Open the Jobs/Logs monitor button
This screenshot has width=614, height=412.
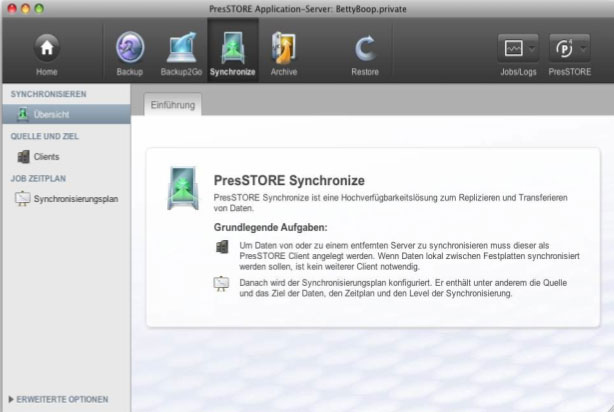point(514,48)
